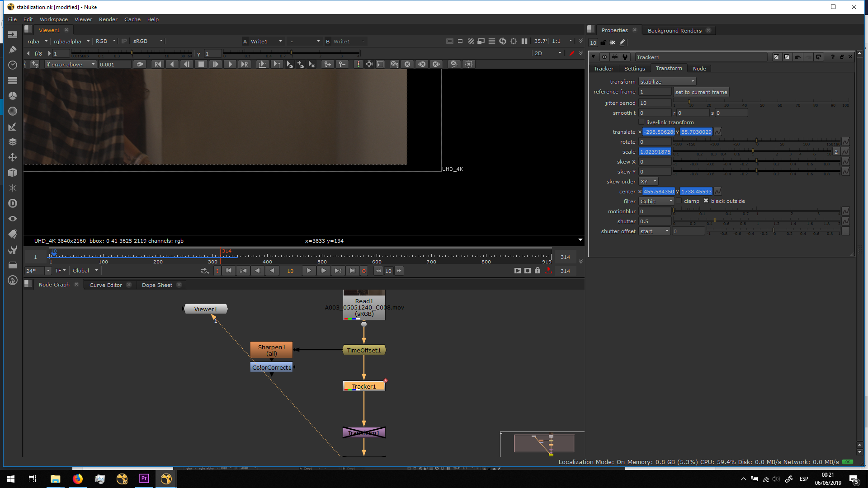The width and height of the screenshot is (868, 488).
Task: Open the 3D nodes cube icon
Action: pos(13,173)
